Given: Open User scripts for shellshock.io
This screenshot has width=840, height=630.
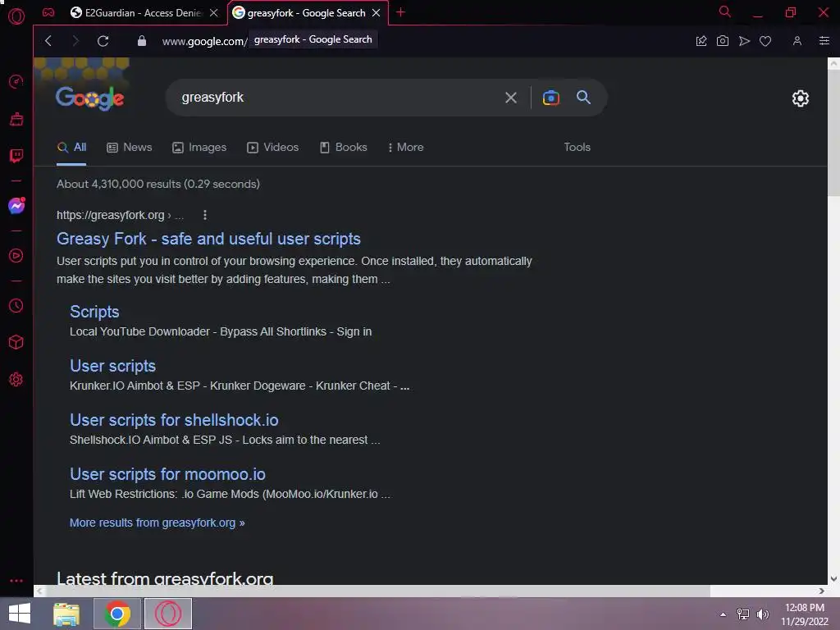Looking at the screenshot, I should (x=174, y=420).
